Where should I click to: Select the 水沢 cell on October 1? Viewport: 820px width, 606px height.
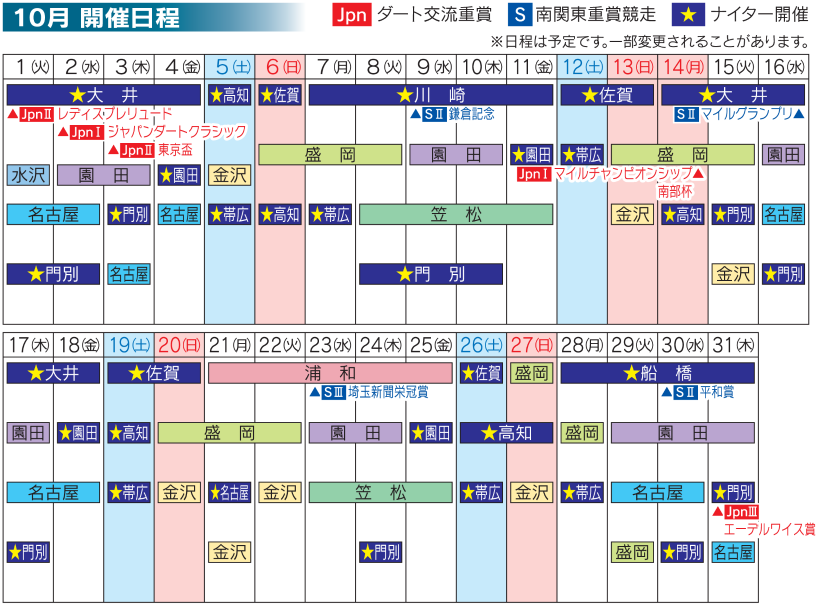coord(28,176)
